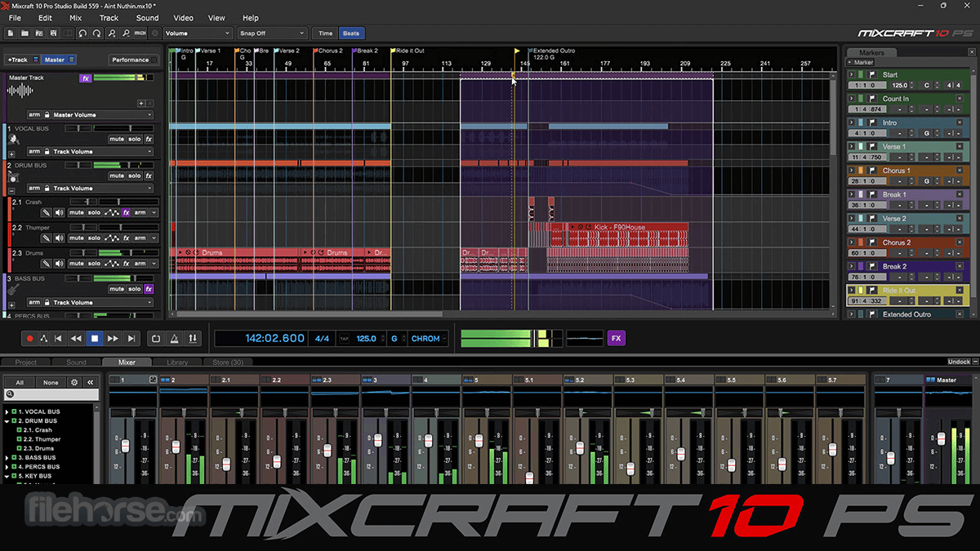The image size is (980, 551).
Task: Arm the Master Track automation
Action: [34, 114]
